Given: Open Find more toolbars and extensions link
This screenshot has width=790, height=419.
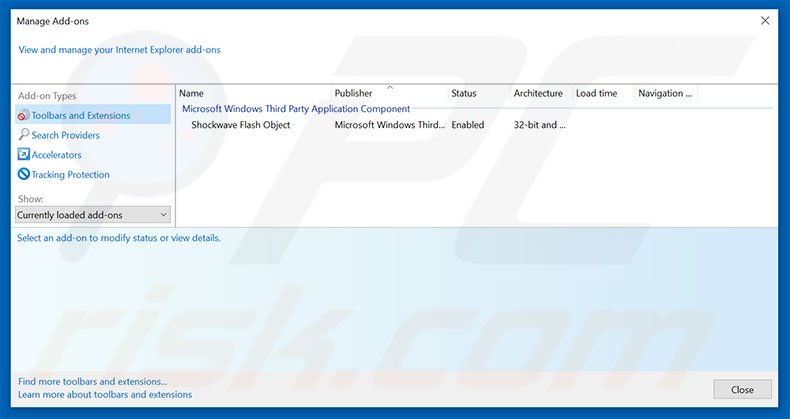Looking at the screenshot, I should pos(93,381).
